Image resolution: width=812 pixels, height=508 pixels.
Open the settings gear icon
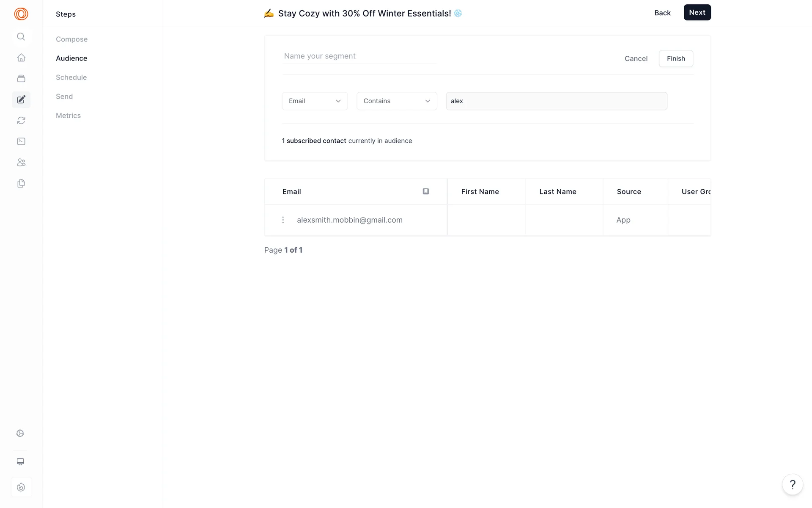[x=20, y=433]
